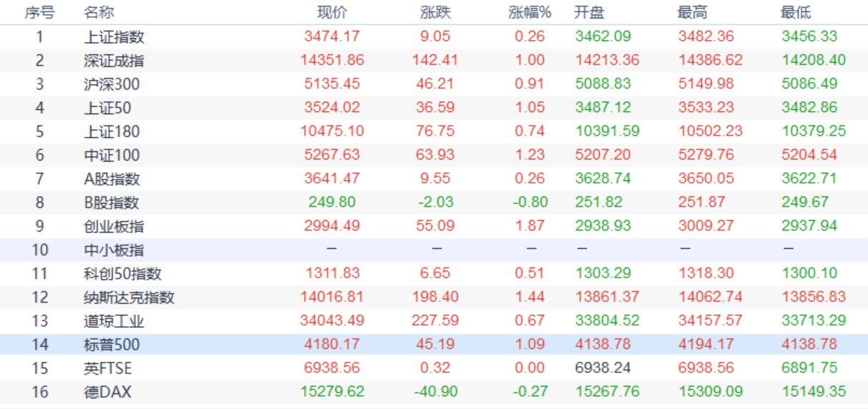
Task: Click 标普500 current price 4180.17
Action: 332,344
